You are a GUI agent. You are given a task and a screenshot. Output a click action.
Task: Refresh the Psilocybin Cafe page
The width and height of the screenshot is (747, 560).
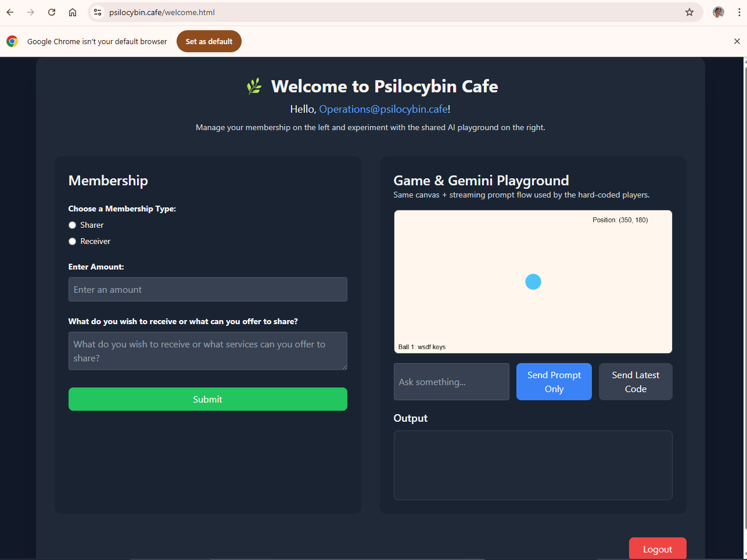pyautogui.click(x=52, y=12)
